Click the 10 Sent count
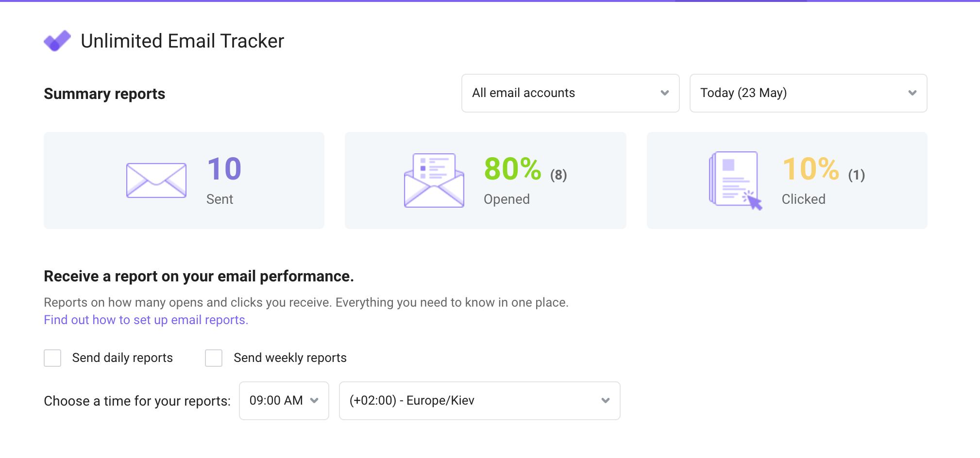980x458 pixels. [224, 169]
